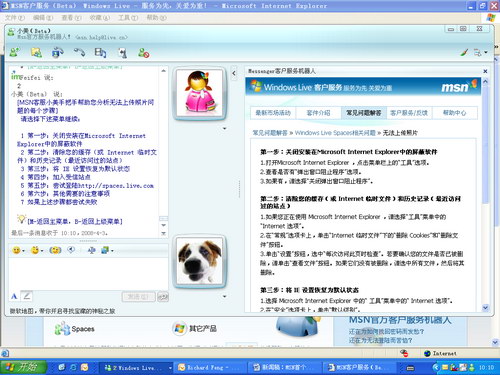The image size is (500, 375).
Task: Open 最新市场活动 tab
Action: click(273, 113)
